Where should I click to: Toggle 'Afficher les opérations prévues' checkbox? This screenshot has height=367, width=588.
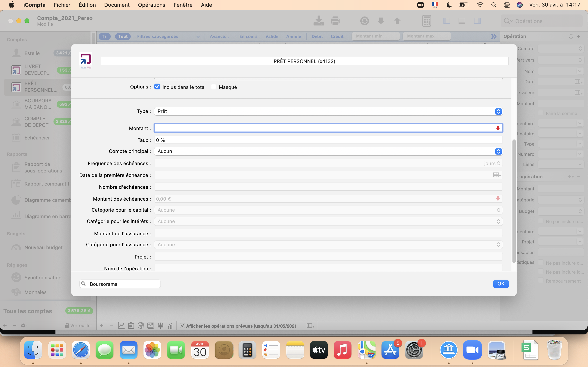coord(182,326)
